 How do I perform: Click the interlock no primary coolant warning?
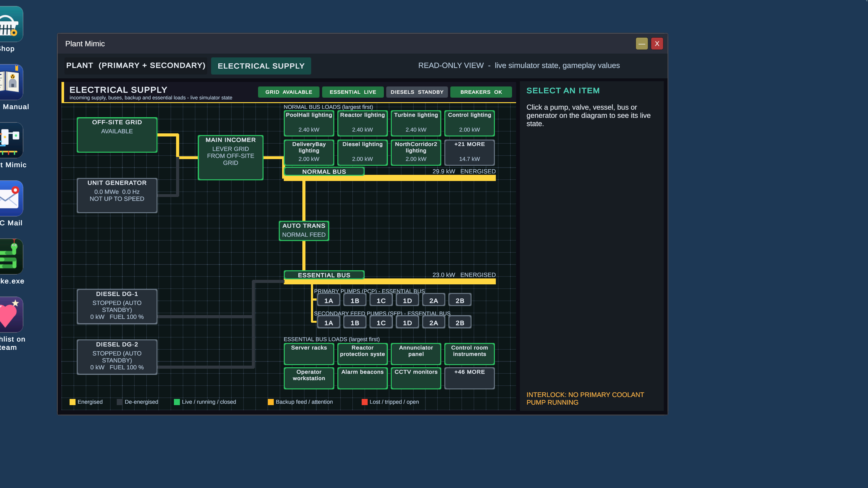tap(585, 398)
